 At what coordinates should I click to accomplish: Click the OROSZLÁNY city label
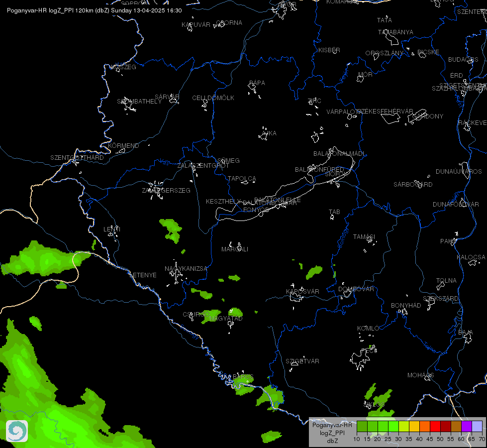pyautogui.click(x=384, y=53)
